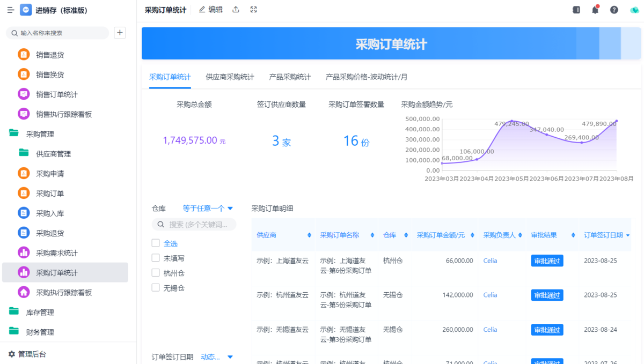Check the 全选 checkbox

(156, 243)
